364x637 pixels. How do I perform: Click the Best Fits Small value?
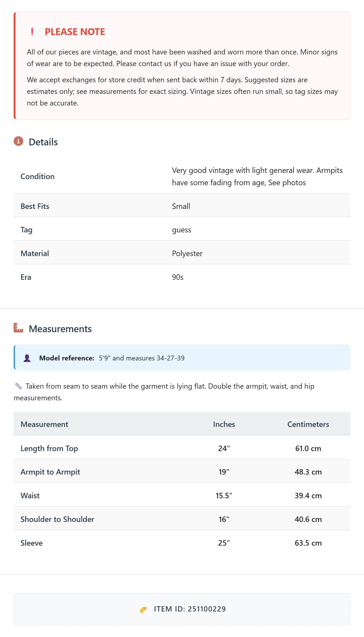click(x=181, y=206)
